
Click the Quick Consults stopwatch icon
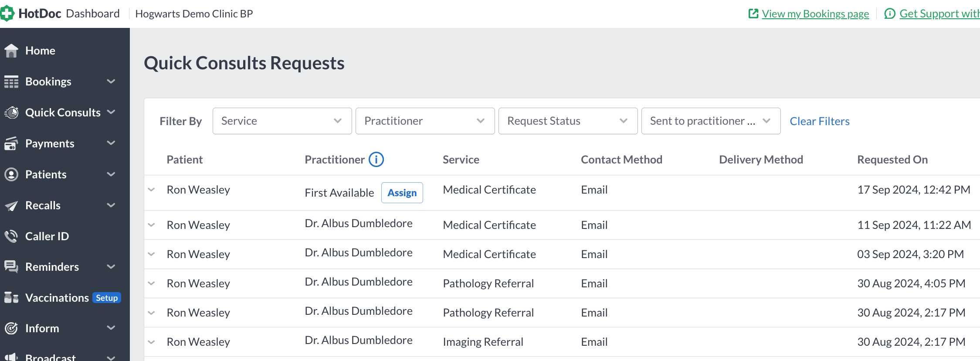[x=11, y=112]
